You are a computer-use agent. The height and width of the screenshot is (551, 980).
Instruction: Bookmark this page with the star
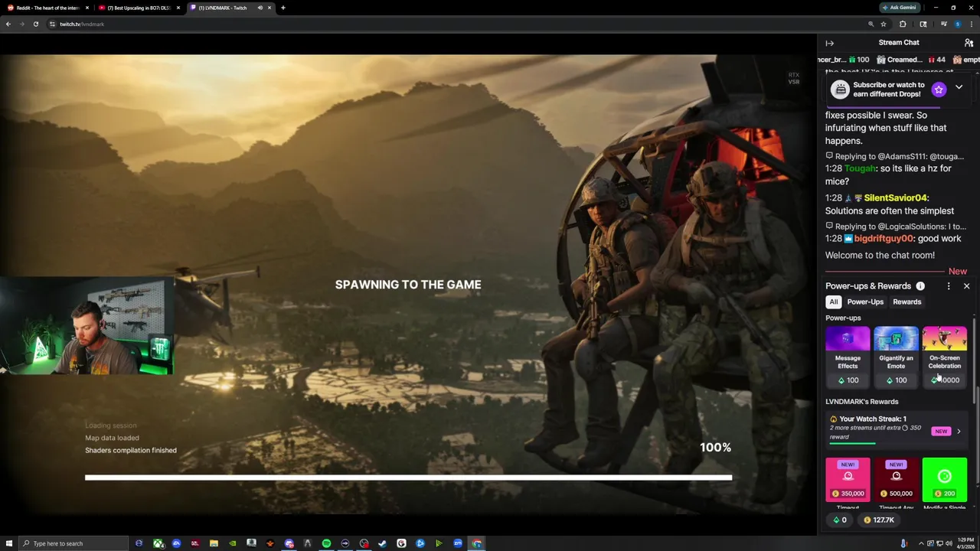click(x=883, y=24)
